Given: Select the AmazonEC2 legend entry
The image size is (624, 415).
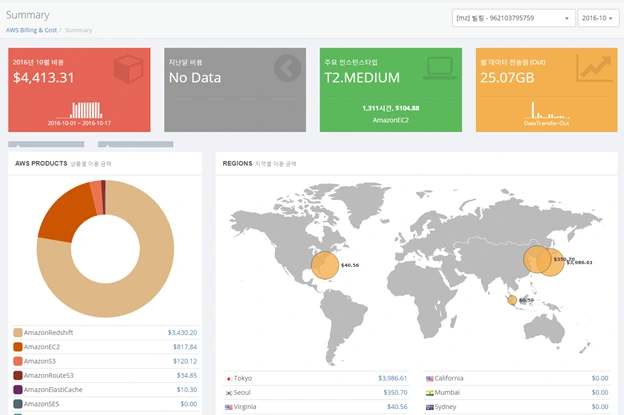Looking at the screenshot, I should tap(42, 347).
